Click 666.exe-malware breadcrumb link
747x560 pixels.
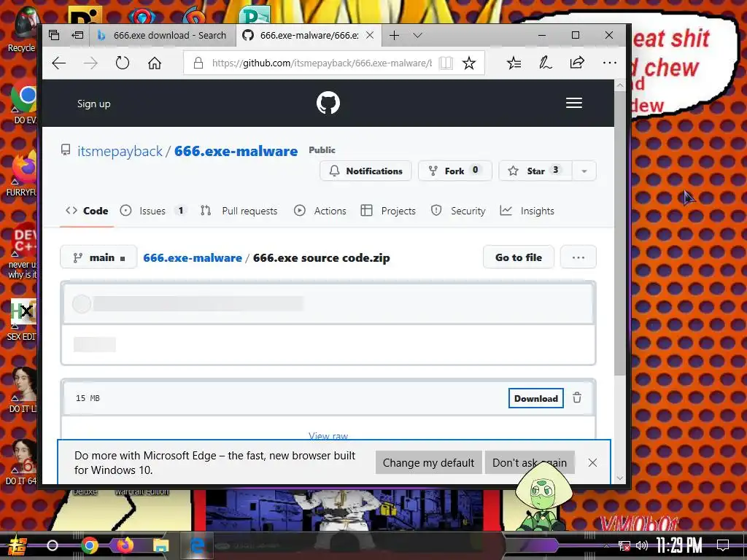193,257
